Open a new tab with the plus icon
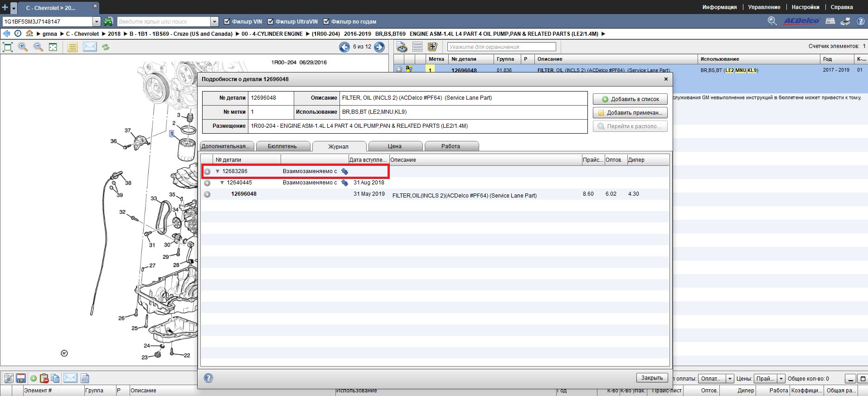The width and height of the screenshot is (868, 396). tap(5, 8)
